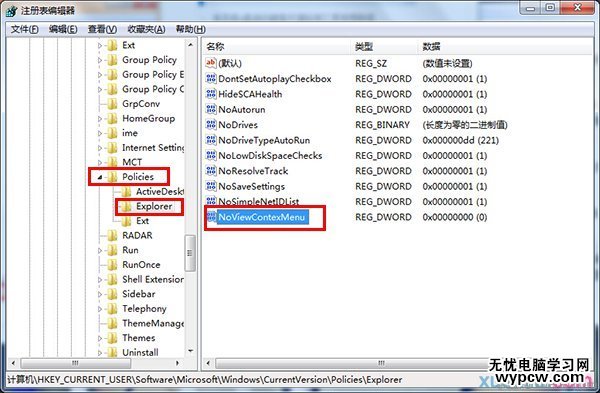Click the status bar registry path

tap(205, 380)
